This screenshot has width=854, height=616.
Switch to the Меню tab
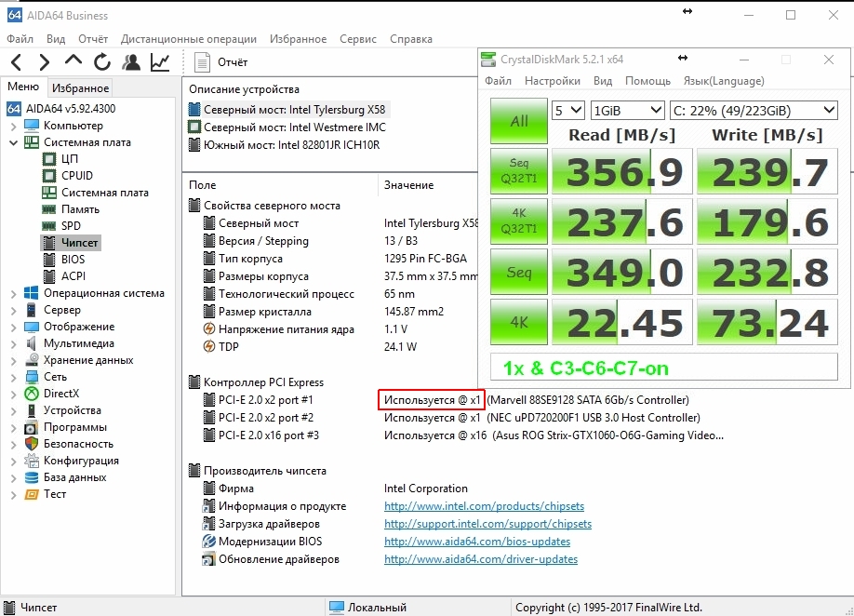point(23,87)
